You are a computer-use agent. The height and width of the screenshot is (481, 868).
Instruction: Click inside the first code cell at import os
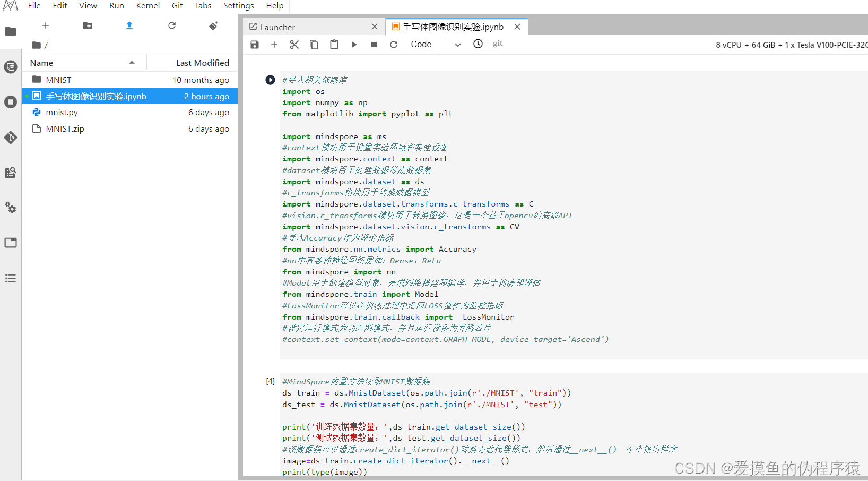click(303, 91)
